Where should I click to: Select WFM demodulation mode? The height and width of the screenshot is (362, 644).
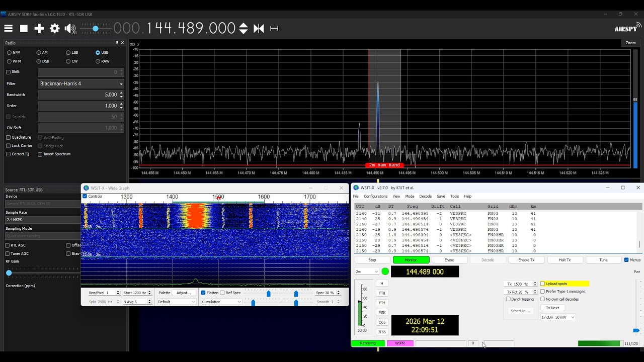14,61
